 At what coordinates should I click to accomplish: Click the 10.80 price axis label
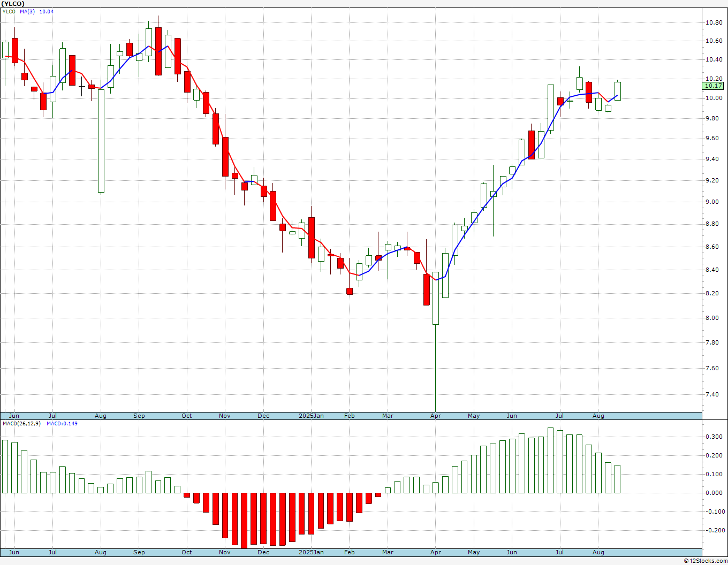714,22
